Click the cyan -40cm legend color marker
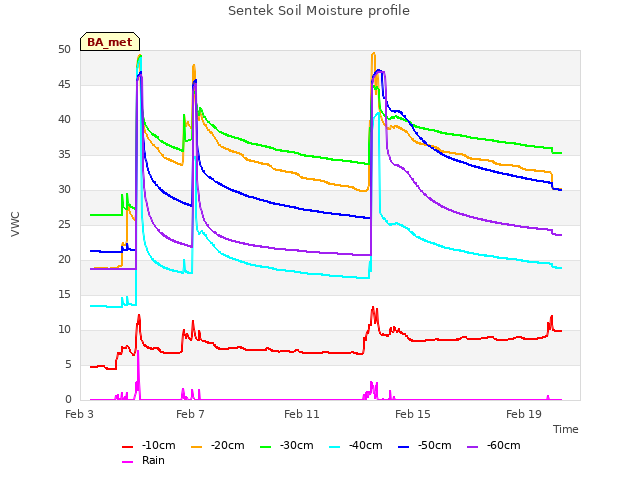Screen dimensions: 640x480 click(334, 447)
